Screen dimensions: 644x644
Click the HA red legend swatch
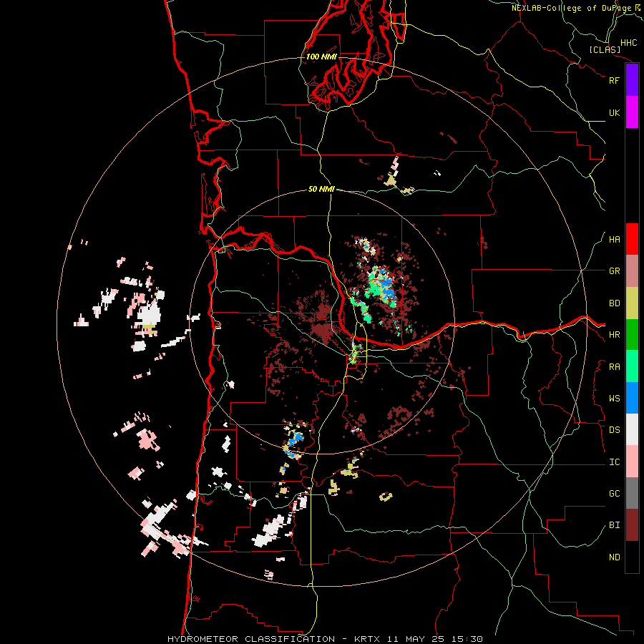tap(632, 239)
